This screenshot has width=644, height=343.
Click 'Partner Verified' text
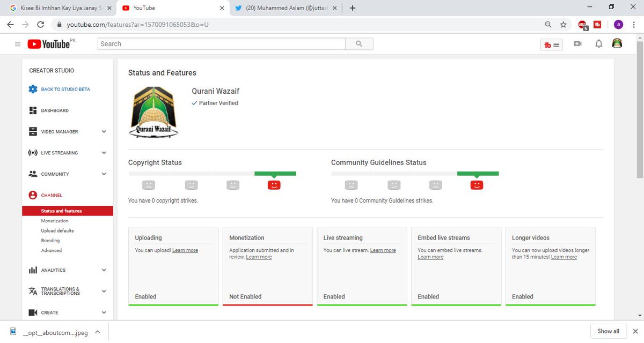coord(218,103)
